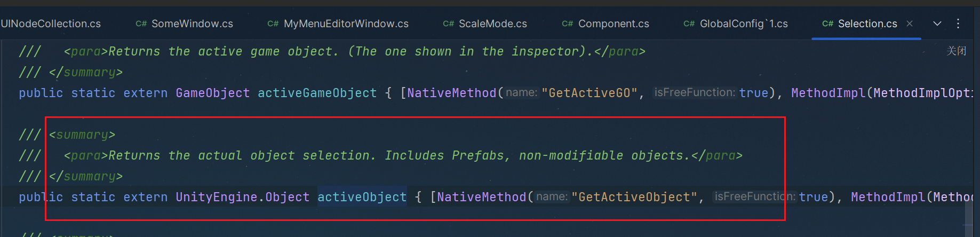Click the activeGameObject property name
This screenshot has width=980, height=237.
point(317,93)
